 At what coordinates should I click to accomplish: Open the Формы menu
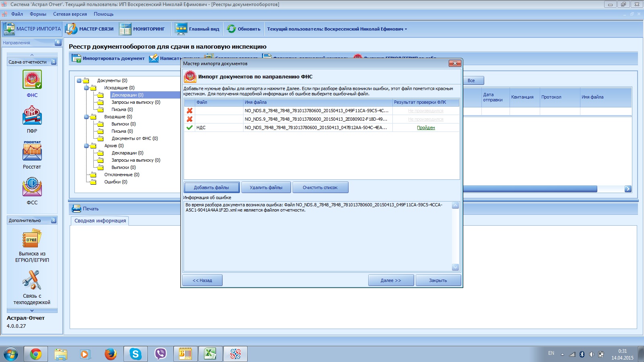[x=38, y=14]
